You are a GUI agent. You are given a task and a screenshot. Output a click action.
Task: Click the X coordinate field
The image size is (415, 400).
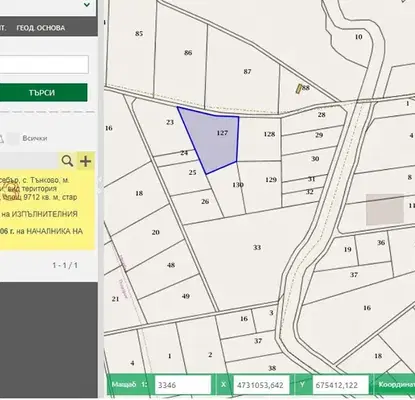(x=261, y=385)
